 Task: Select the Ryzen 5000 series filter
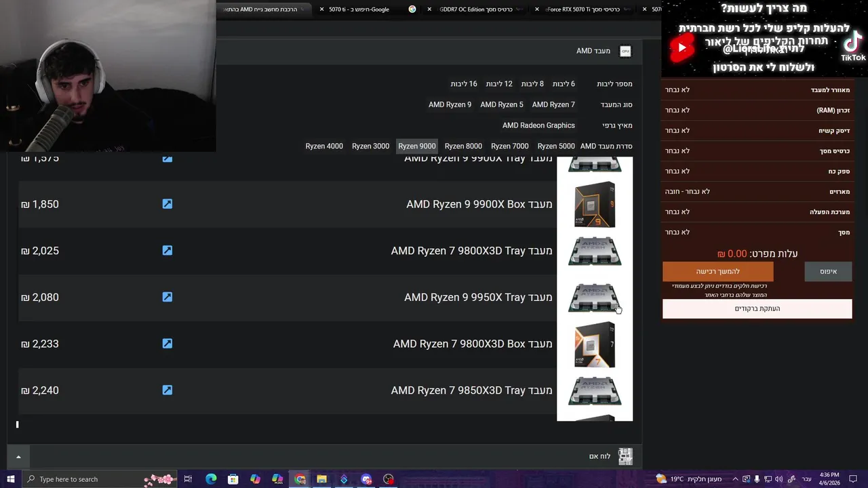point(556,146)
